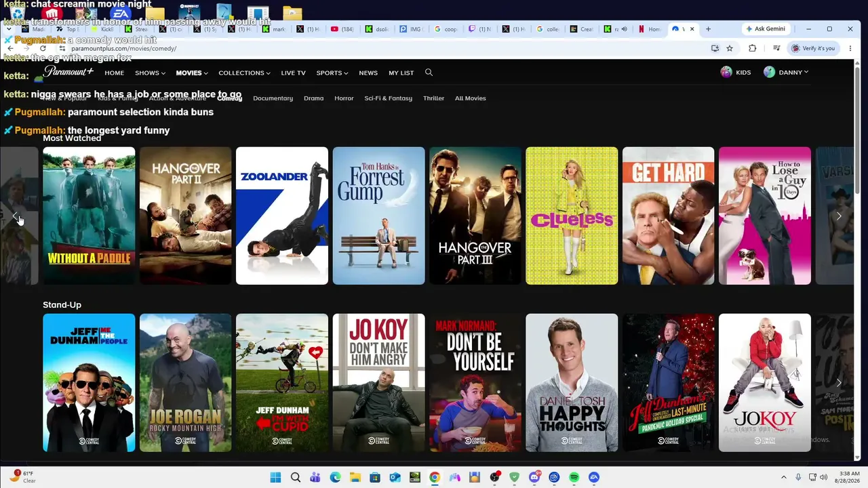868x488 pixels.
Task: Open the EA app from the taskbar
Action: [594, 477]
